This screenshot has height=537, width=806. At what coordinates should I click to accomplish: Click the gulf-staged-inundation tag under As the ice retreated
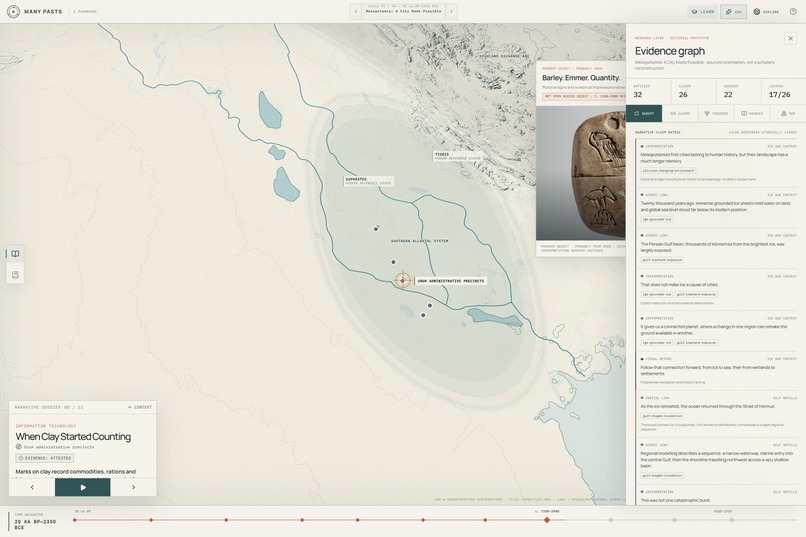point(662,416)
